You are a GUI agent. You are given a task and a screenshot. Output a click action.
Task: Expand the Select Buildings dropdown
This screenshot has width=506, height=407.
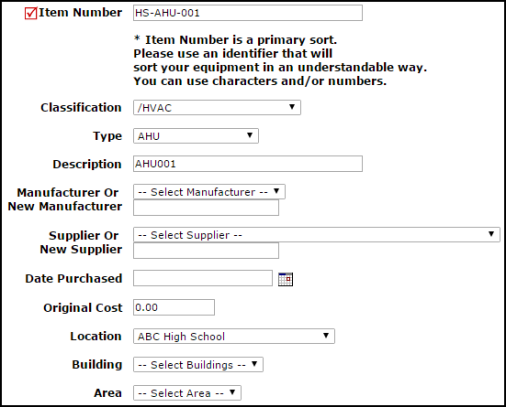coord(198,365)
